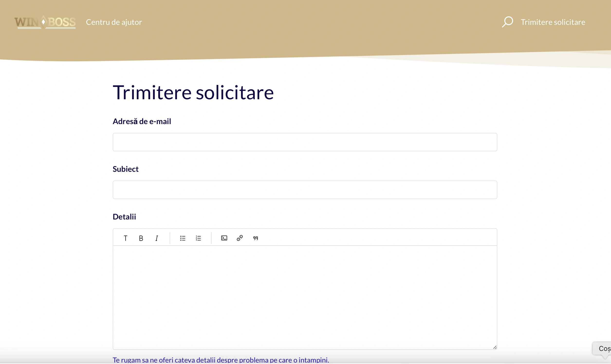Image resolution: width=611 pixels, height=364 pixels.
Task: Toggle bold formatting in Detalii editor
Action: click(x=141, y=238)
